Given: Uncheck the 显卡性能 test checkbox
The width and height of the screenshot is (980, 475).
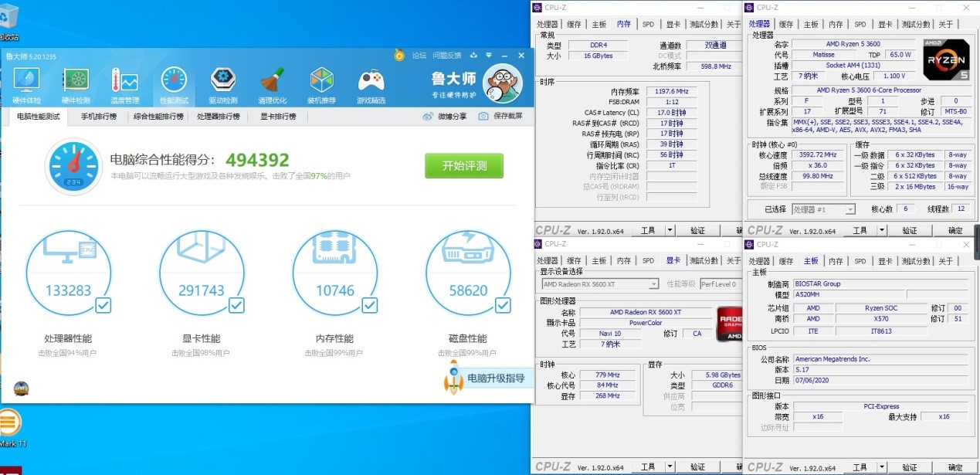Looking at the screenshot, I should pyautogui.click(x=236, y=305).
